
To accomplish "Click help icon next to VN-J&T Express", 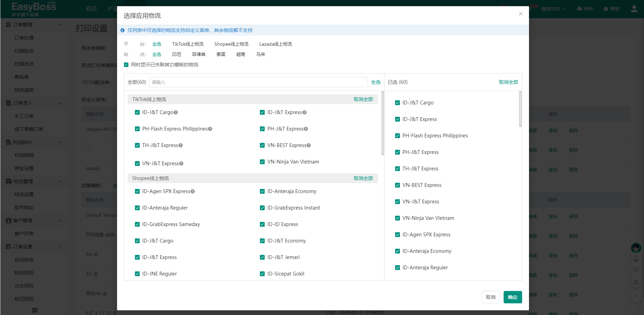I will [181, 164].
